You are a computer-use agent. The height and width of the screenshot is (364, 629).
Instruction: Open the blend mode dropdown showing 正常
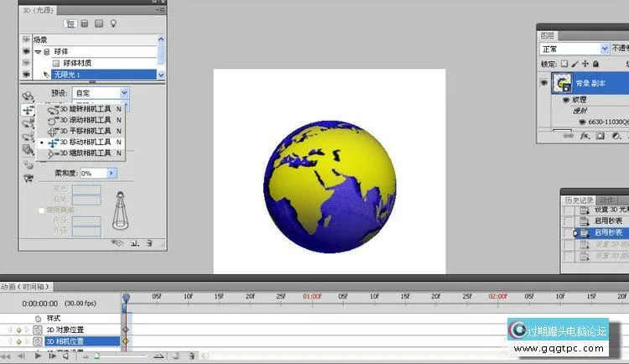[x=605, y=49]
